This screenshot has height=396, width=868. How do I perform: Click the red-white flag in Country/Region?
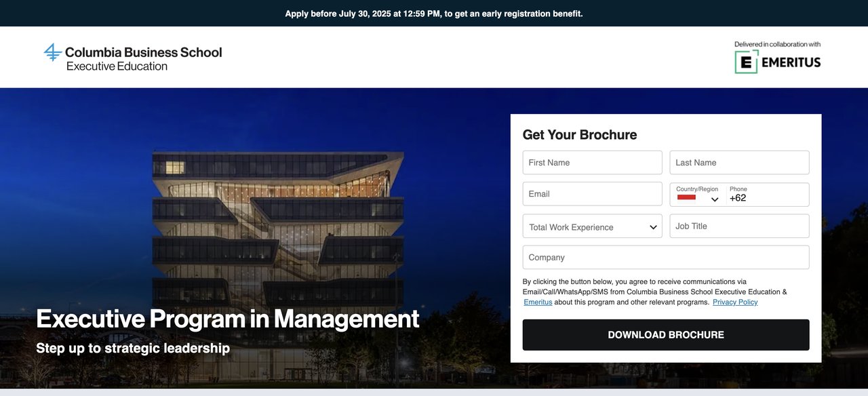pos(686,197)
